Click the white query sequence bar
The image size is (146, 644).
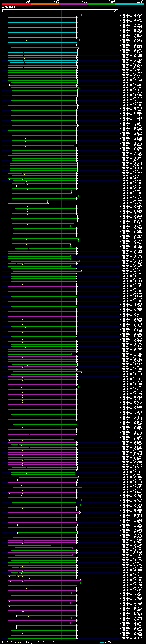pos(60,10)
